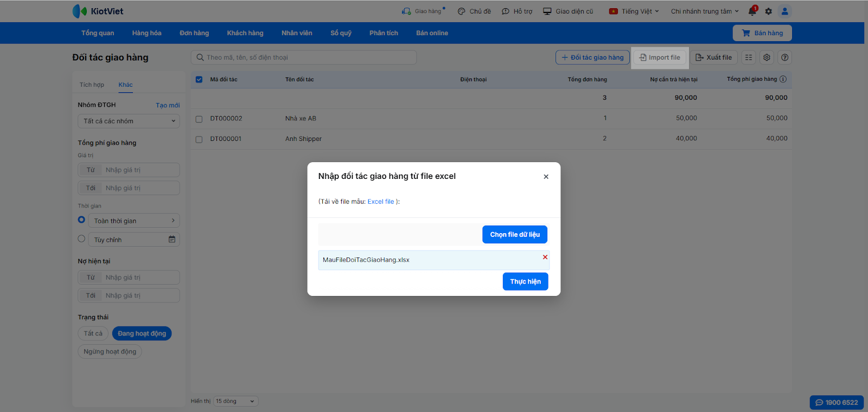
Task: Open partner row Anh Shipper
Action: (x=491, y=139)
